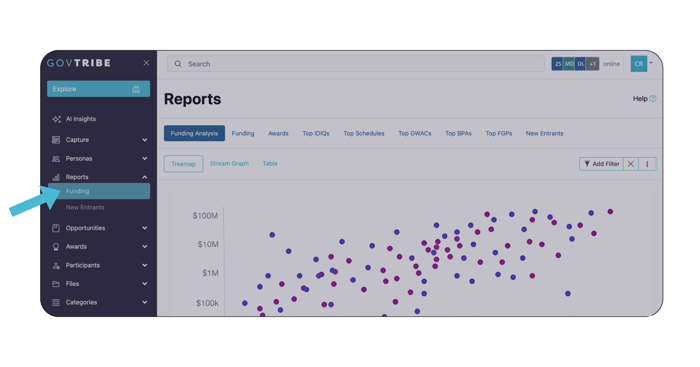Select the Stream Graph view
700x367 pixels.
click(229, 163)
